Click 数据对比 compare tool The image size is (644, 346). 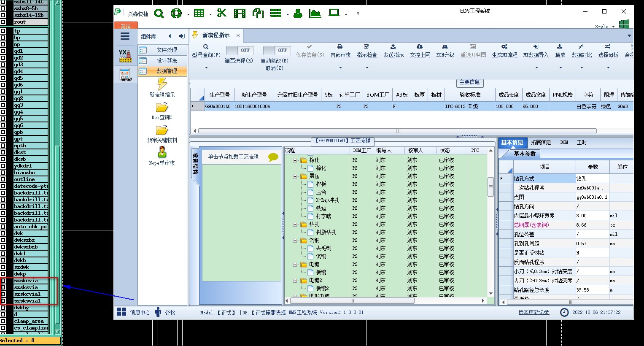[582, 51]
